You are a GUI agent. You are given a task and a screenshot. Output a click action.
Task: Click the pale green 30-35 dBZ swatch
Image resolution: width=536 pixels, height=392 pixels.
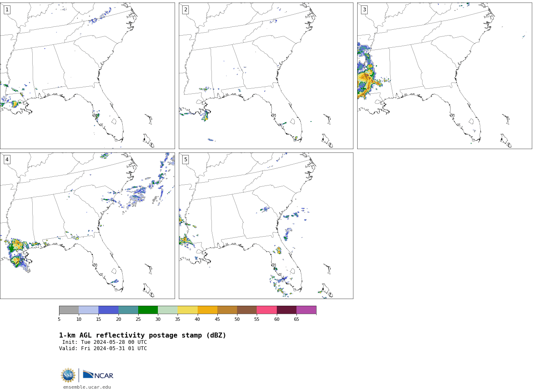click(x=168, y=310)
